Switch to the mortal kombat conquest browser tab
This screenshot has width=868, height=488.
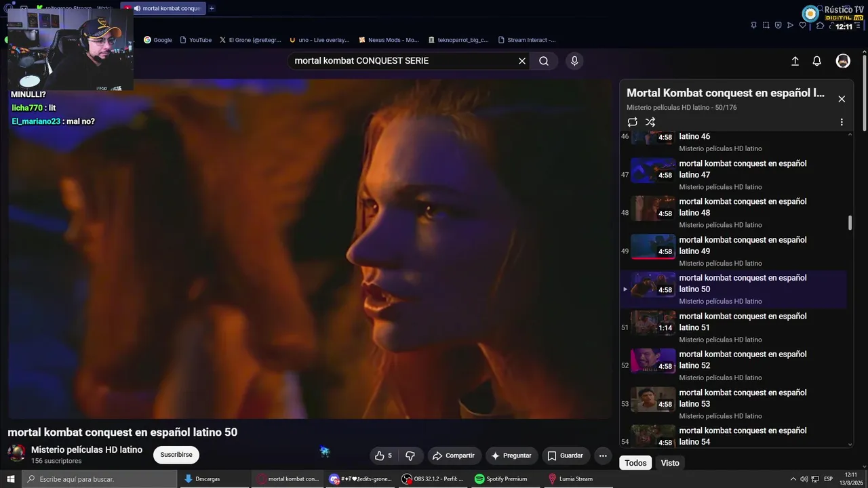163,8
